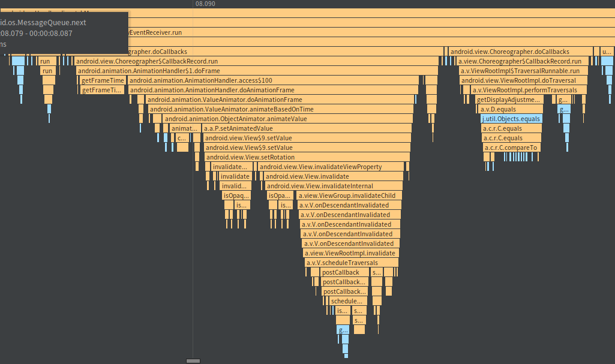Click the 08.090 timeline marker
Viewport: 615px width, 364px height.
(205, 4)
